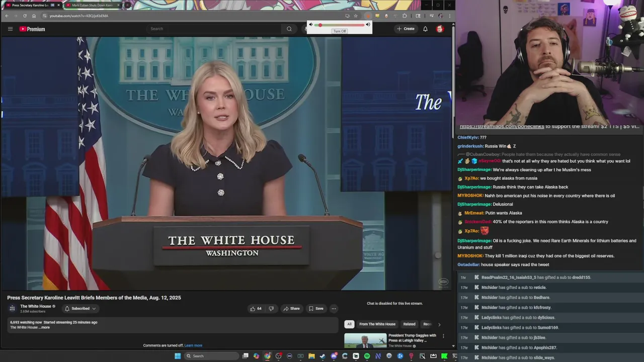Click the YouTube search magnifier button

pos(289,29)
